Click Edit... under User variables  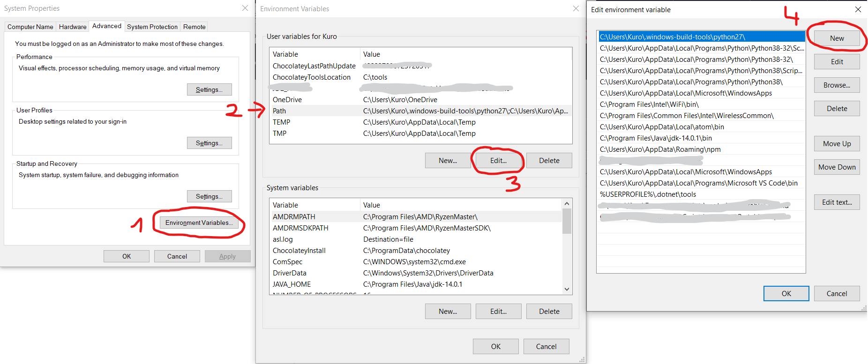click(x=498, y=160)
